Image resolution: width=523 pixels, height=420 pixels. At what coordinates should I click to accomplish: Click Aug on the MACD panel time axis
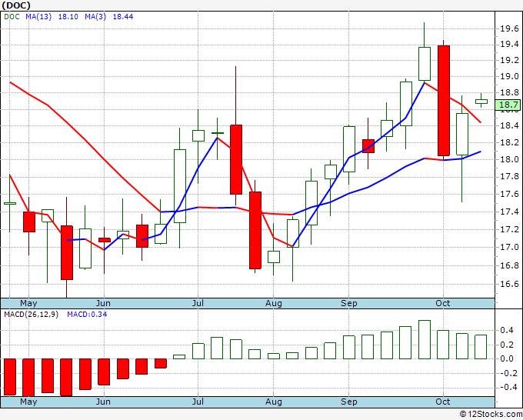click(x=274, y=402)
